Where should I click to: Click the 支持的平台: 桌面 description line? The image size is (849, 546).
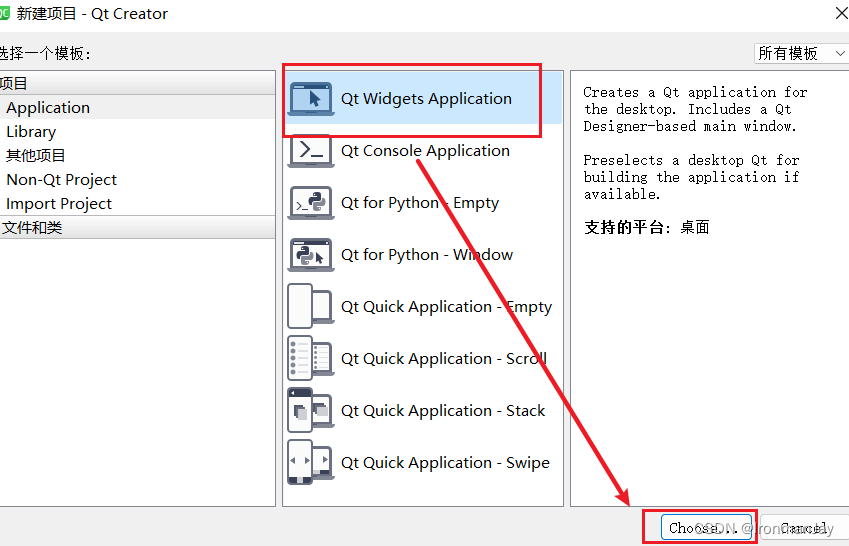coord(646,227)
